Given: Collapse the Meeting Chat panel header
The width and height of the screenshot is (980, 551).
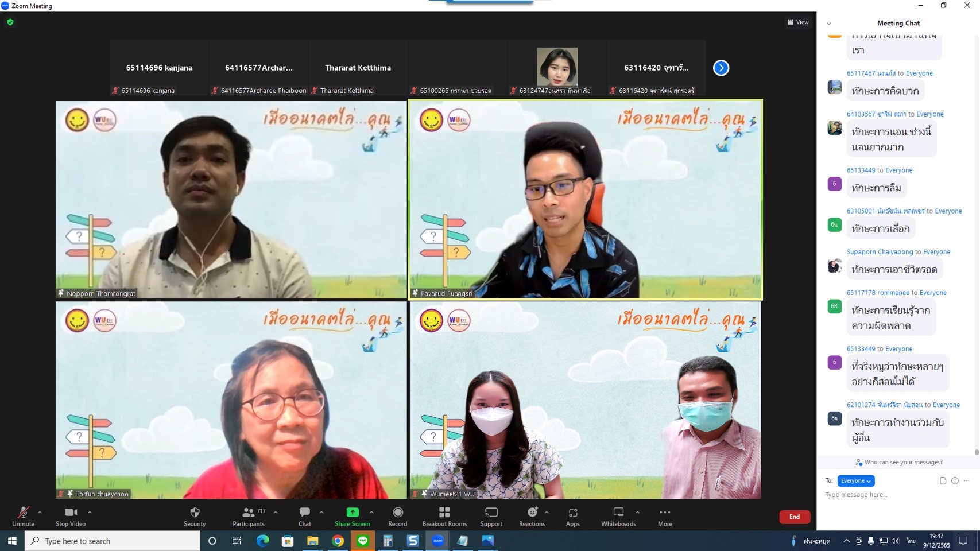Looking at the screenshot, I should pyautogui.click(x=828, y=23).
